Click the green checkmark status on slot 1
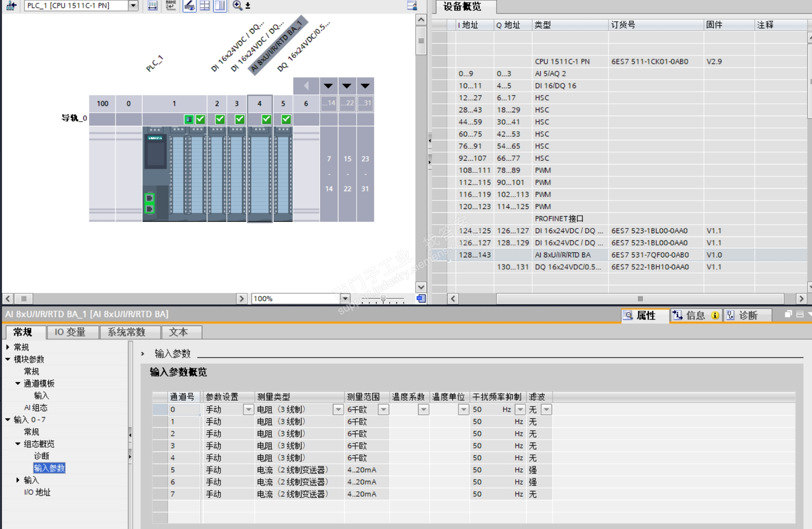Image resolution: width=812 pixels, height=529 pixels. (201, 119)
